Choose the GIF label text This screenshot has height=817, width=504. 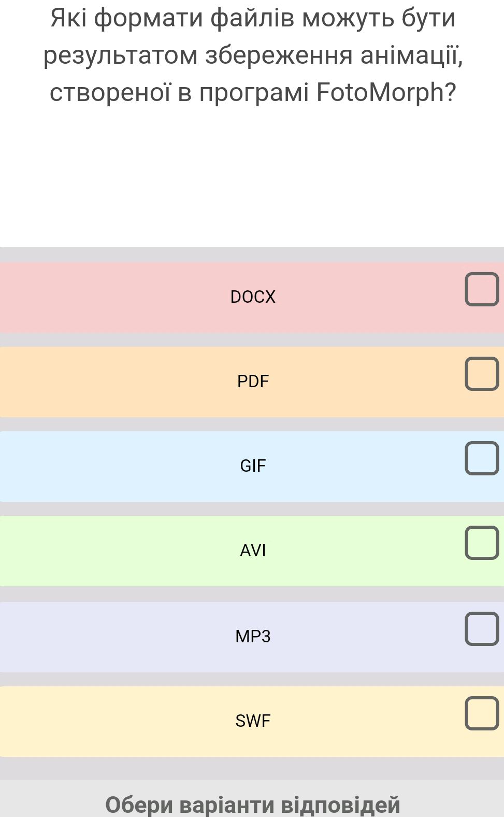[x=253, y=466]
